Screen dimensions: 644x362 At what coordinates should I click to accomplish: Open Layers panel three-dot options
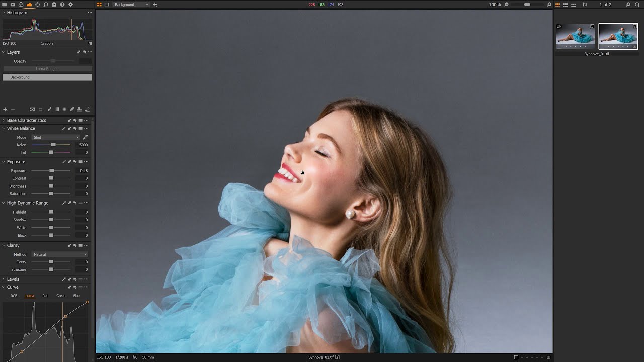90,52
